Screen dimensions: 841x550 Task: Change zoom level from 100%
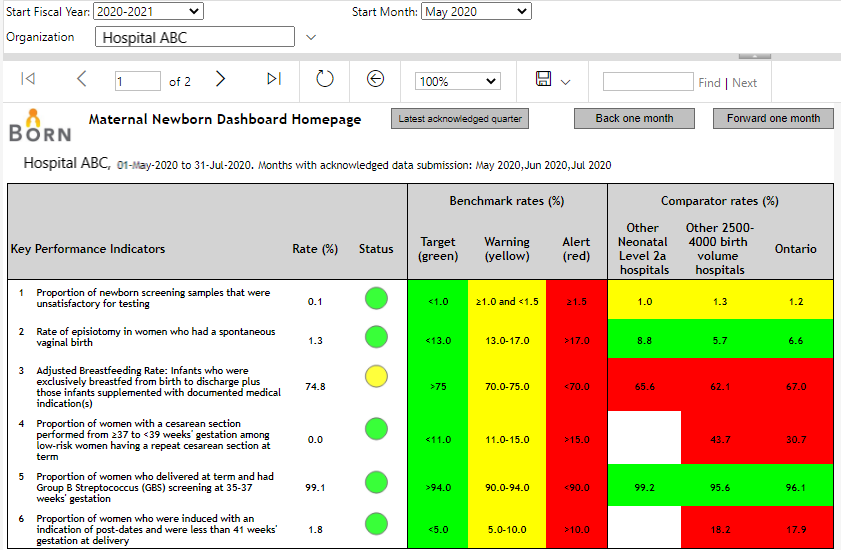pyautogui.click(x=457, y=81)
